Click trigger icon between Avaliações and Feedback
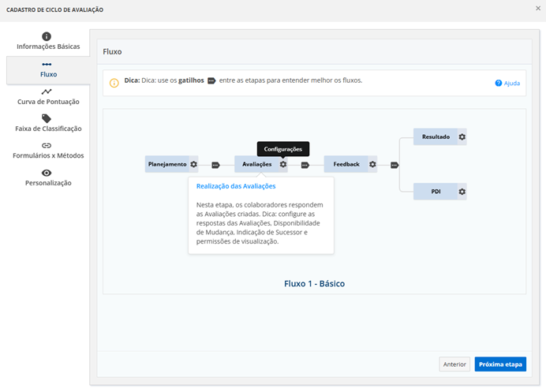 pyautogui.click(x=305, y=166)
